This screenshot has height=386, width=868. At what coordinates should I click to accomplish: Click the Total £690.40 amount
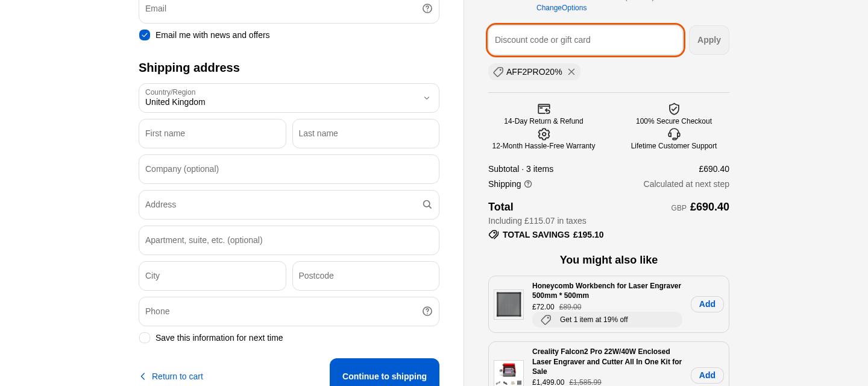point(709,207)
